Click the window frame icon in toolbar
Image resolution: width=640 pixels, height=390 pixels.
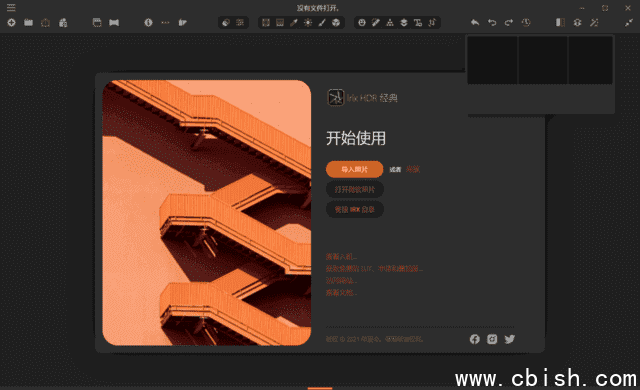97,22
